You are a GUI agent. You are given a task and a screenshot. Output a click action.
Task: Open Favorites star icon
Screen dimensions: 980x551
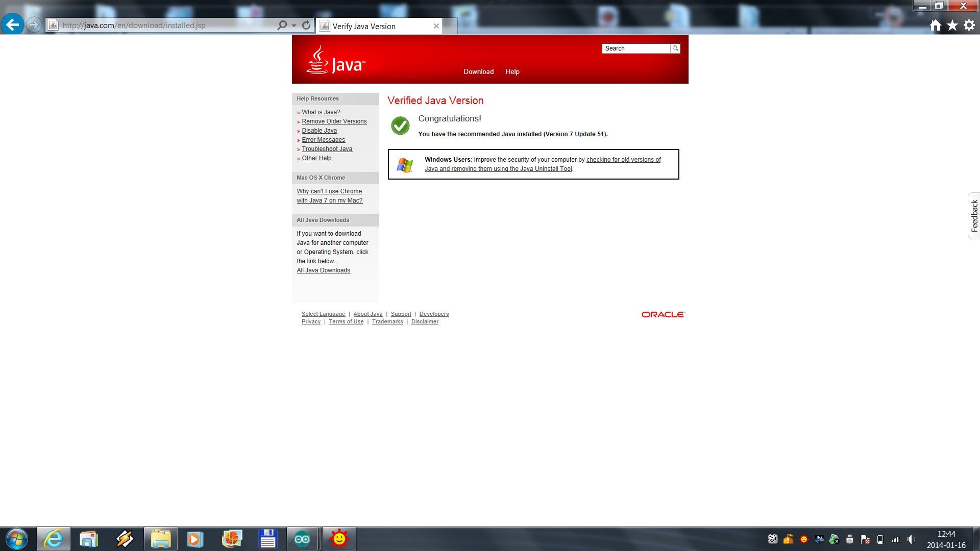tap(952, 26)
